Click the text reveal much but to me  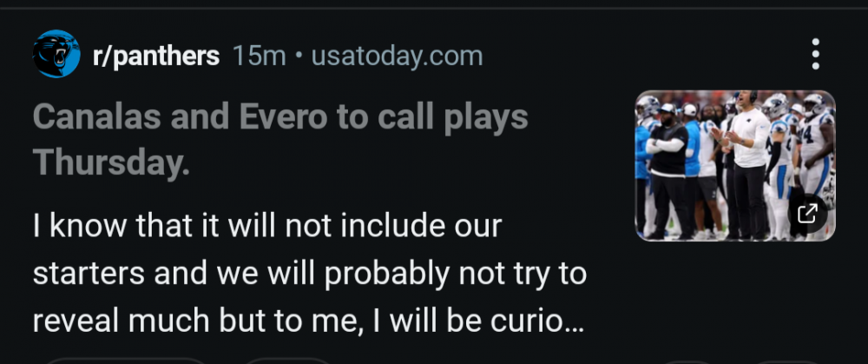click(x=189, y=321)
